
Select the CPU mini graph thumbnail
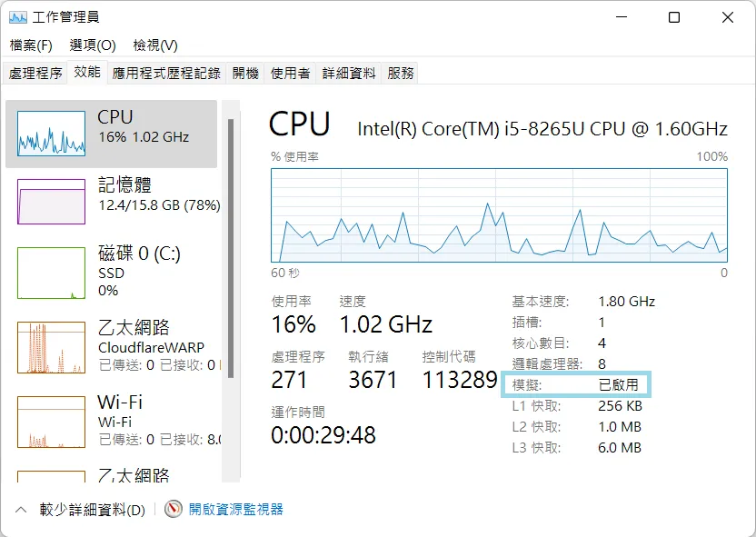point(51,134)
